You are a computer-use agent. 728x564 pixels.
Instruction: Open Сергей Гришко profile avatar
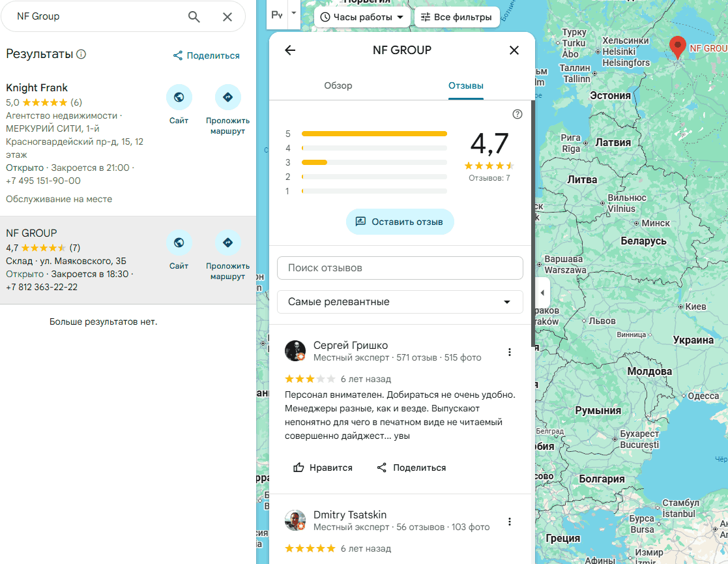pyautogui.click(x=295, y=351)
